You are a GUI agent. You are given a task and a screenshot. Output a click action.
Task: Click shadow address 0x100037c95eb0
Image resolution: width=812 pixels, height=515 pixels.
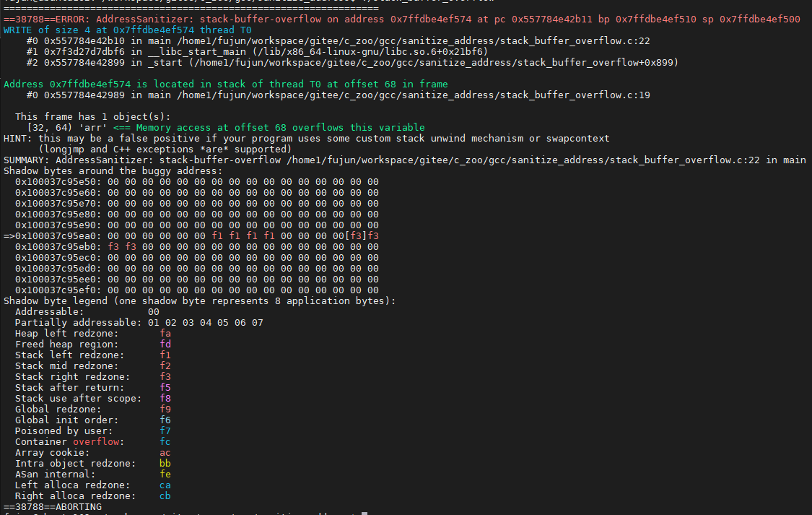tap(58, 247)
